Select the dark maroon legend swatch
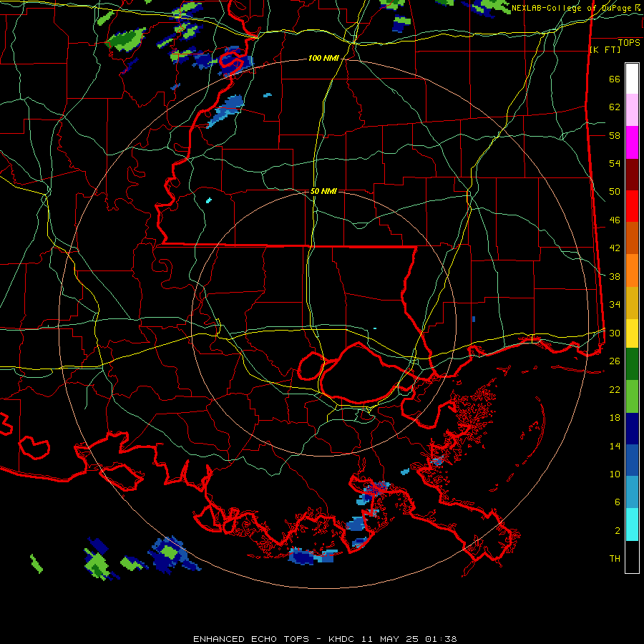The height and width of the screenshot is (644, 644). pyautogui.click(x=632, y=175)
